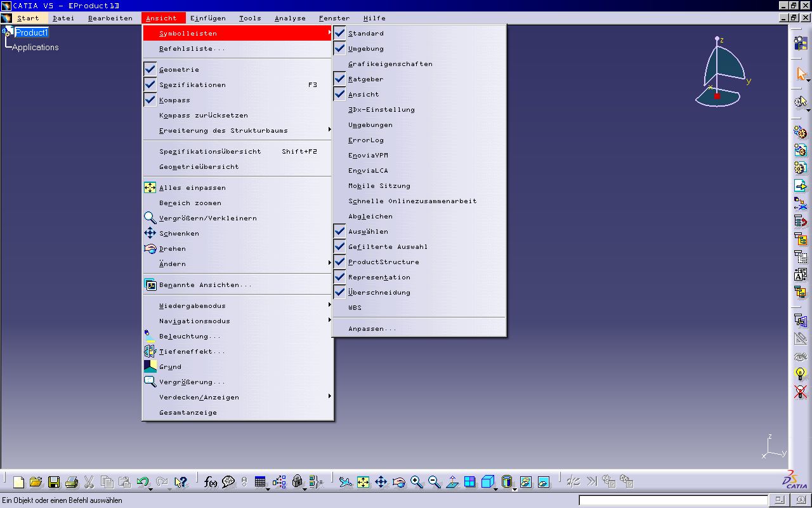The image size is (812, 508).
Task: Click the Normal View icon
Action: point(452,482)
